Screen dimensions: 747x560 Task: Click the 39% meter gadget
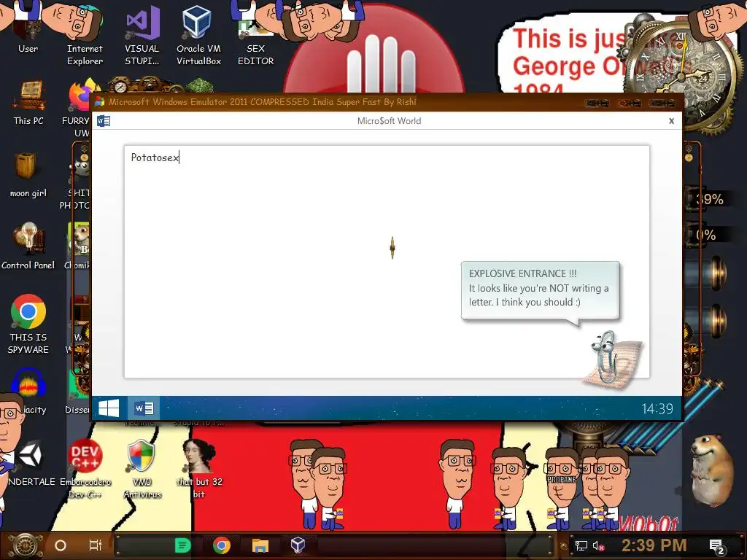[709, 199]
